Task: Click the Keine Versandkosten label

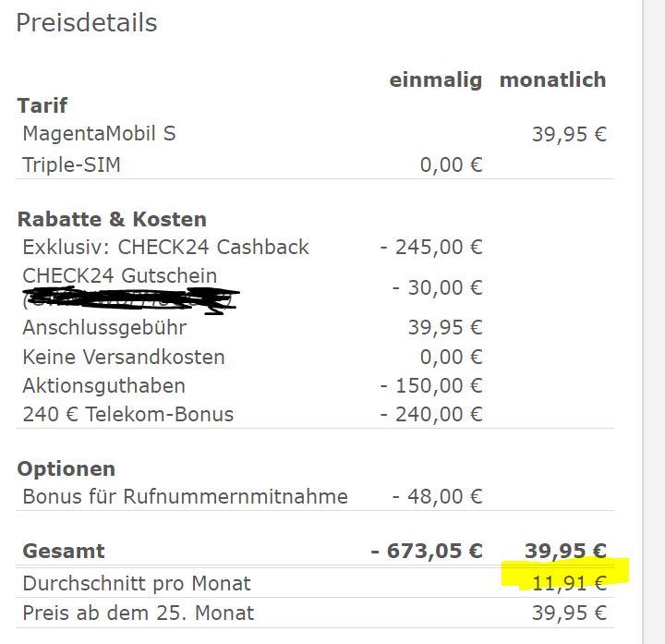Action: [x=124, y=358]
